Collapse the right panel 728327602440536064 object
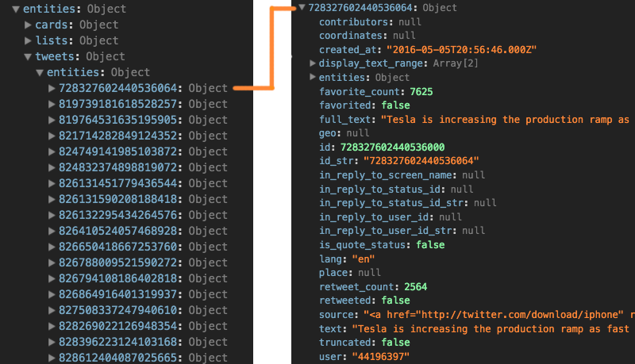The image size is (635, 364). click(x=302, y=7)
